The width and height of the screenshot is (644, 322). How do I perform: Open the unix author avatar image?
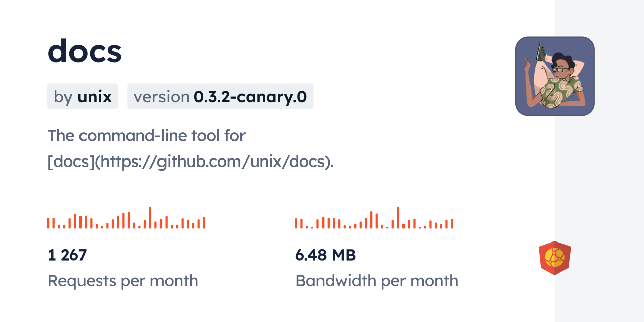tap(554, 76)
